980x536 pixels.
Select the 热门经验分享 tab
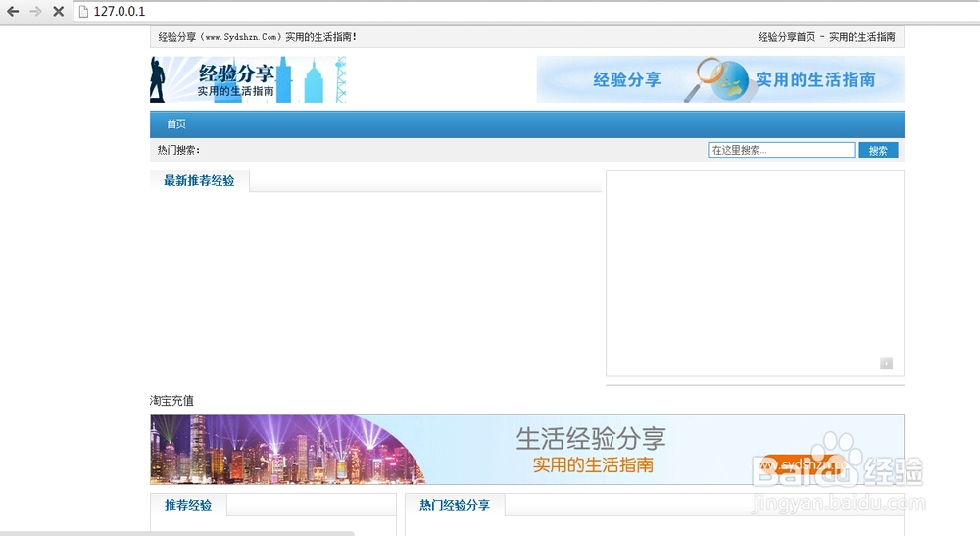pos(455,505)
